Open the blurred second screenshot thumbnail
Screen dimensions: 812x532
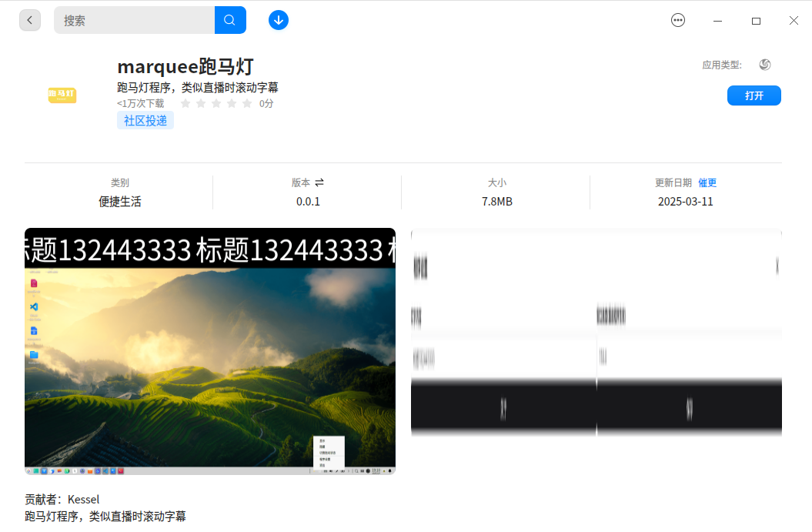pyautogui.click(x=596, y=332)
